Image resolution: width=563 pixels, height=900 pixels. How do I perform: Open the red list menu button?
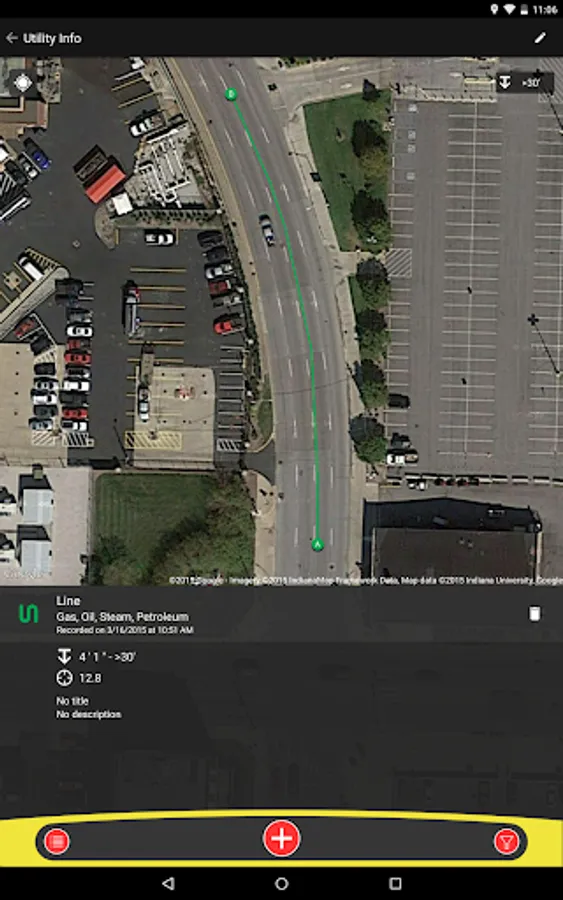pos(57,841)
